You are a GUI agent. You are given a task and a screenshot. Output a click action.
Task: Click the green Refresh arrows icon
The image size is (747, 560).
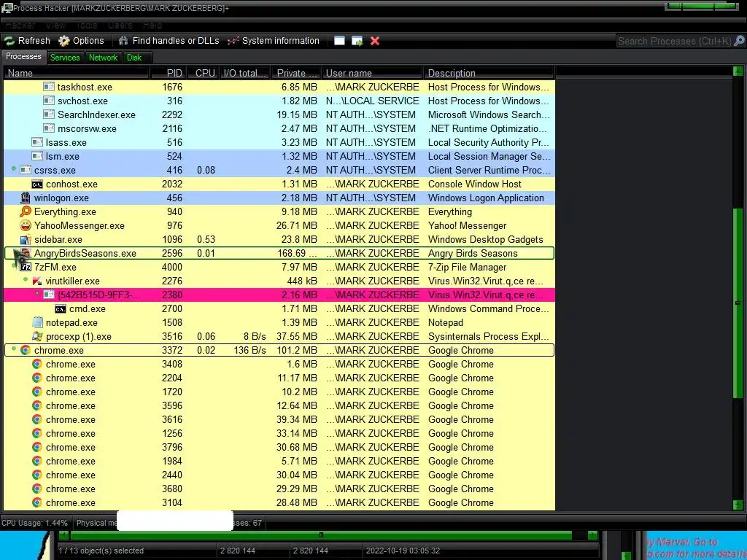(9, 41)
